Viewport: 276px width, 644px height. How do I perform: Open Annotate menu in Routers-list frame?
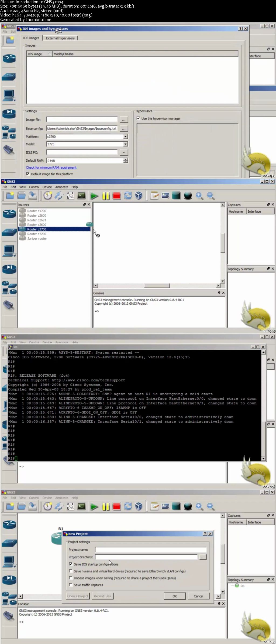[62, 187]
